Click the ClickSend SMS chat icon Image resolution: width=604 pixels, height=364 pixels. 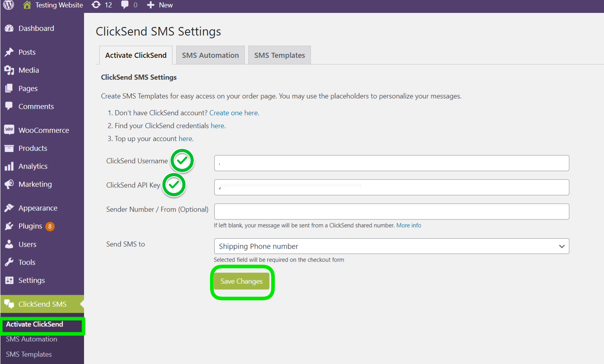click(9, 304)
